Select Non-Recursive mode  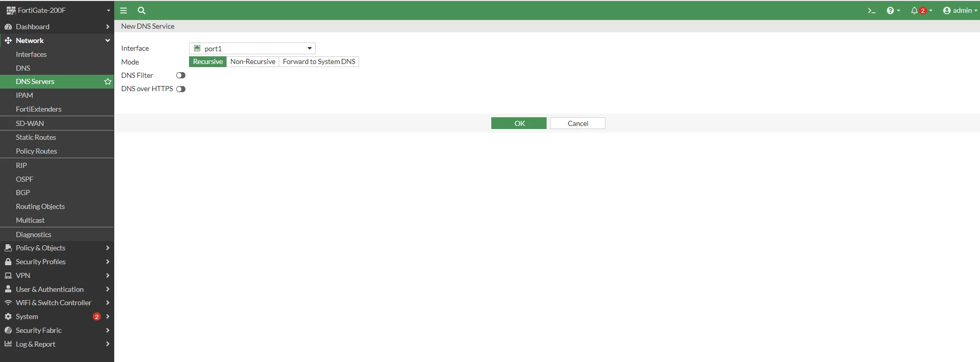tap(253, 61)
